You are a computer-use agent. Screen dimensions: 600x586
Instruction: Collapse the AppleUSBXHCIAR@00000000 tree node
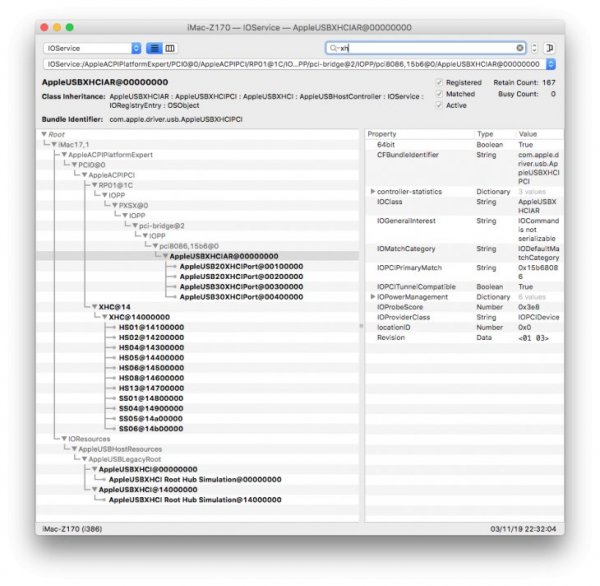click(x=166, y=256)
